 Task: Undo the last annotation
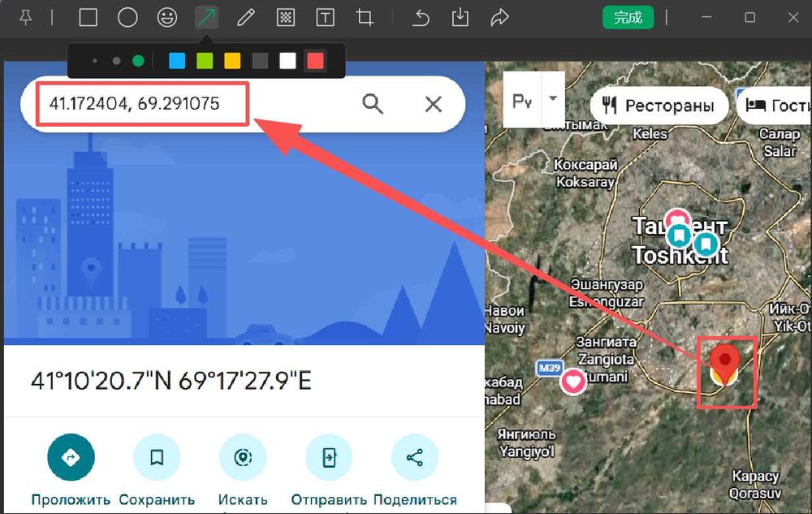click(x=421, y=18)
